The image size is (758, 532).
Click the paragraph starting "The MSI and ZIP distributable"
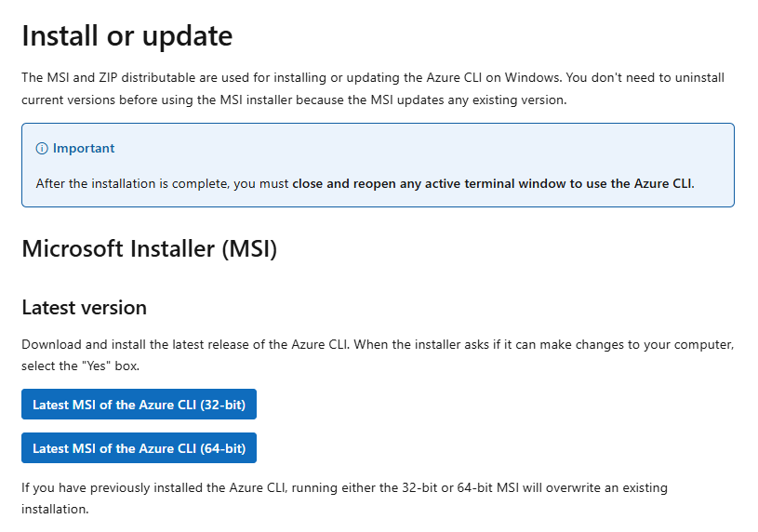pos(373,88)
